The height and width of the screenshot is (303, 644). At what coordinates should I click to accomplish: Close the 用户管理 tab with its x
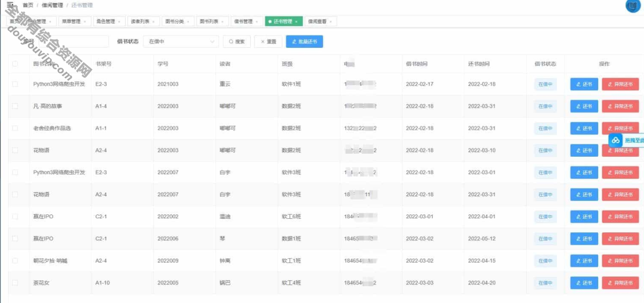tap(50, 22)
